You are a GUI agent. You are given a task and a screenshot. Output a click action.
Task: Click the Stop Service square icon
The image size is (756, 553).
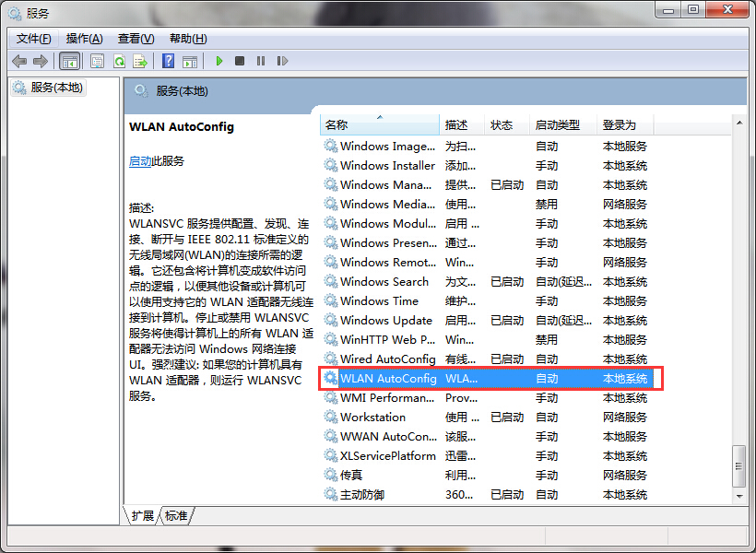tap(240, 61)
